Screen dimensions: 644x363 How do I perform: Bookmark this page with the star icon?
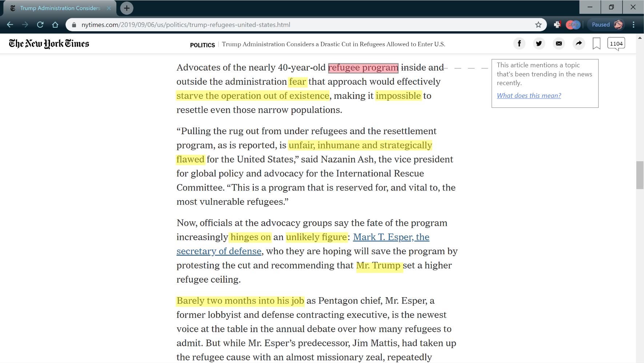538,25
